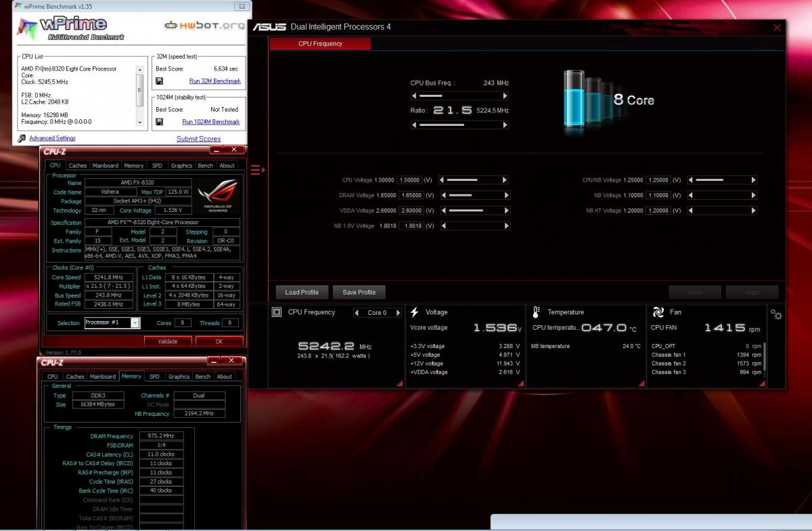Viewport: 812px width, 531px height.
Task: Increase CPU Ratio with right arrow
Action: click(x=505, y=125)
